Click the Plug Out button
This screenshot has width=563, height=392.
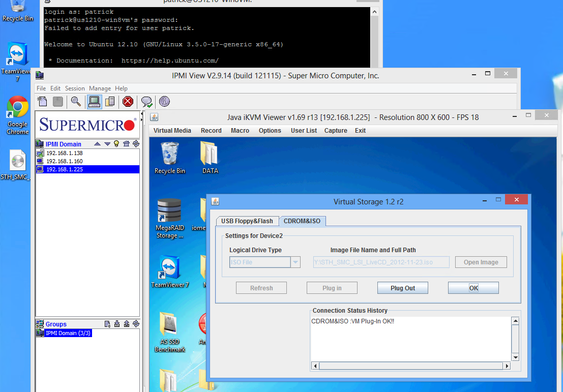(x=402, y=288)
